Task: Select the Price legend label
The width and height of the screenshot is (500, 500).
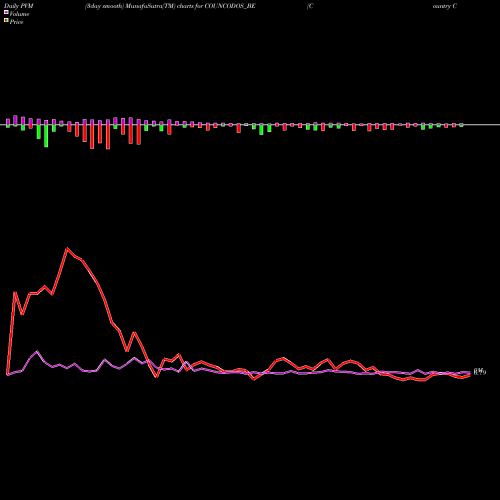Action: [x=16, y=22]
